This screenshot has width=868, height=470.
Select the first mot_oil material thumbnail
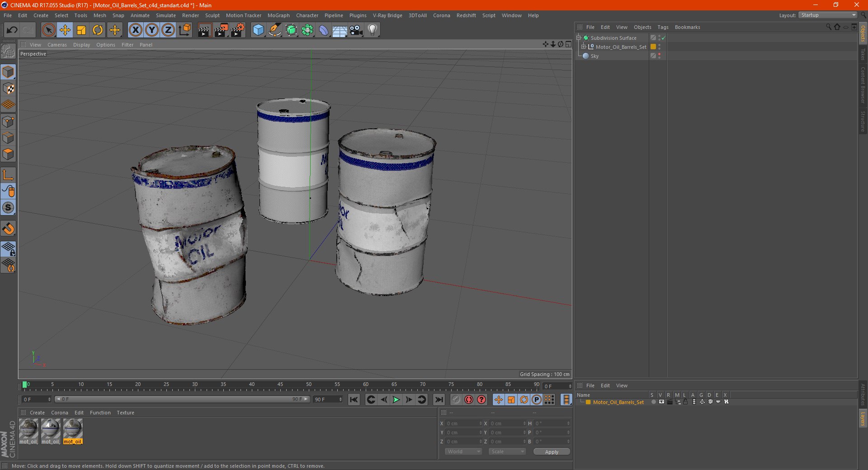(28, 431)
